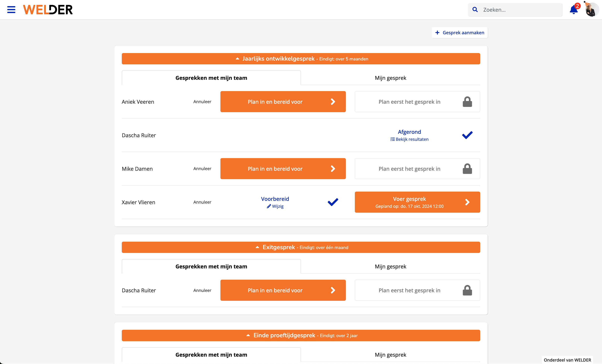The image size is (602, 364).
Task: Click Annuleer for Mike Damen
Action: tap(202, 169)
